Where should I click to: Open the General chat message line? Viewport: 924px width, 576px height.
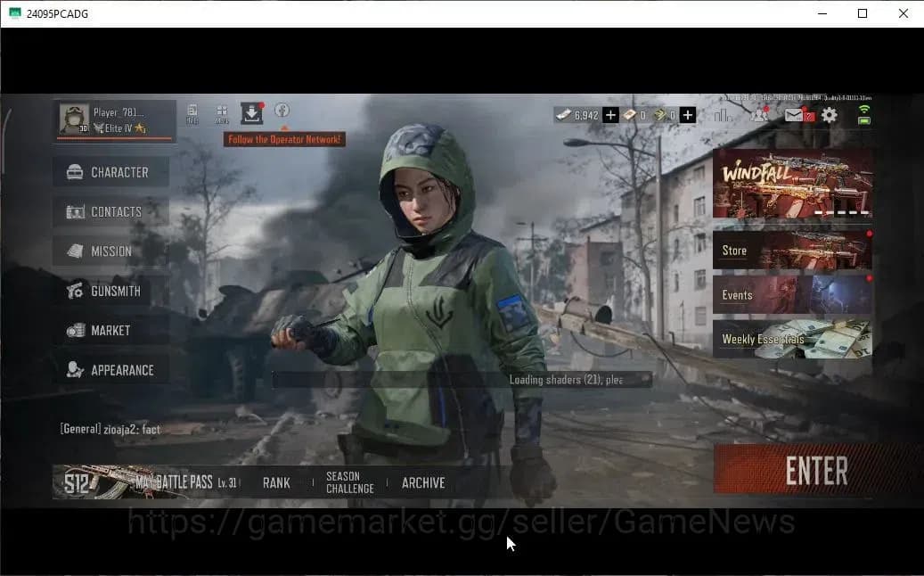click(110, 429)
